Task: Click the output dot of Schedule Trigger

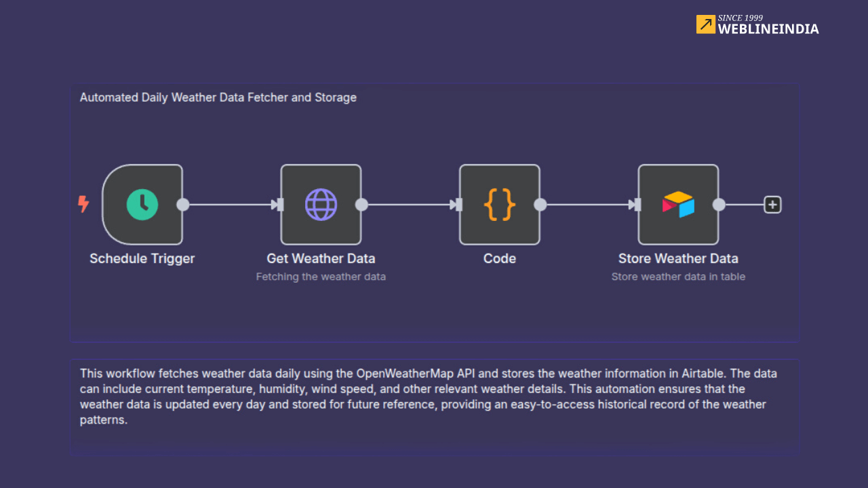Action: pyautogui.click(x=183, y=204)
